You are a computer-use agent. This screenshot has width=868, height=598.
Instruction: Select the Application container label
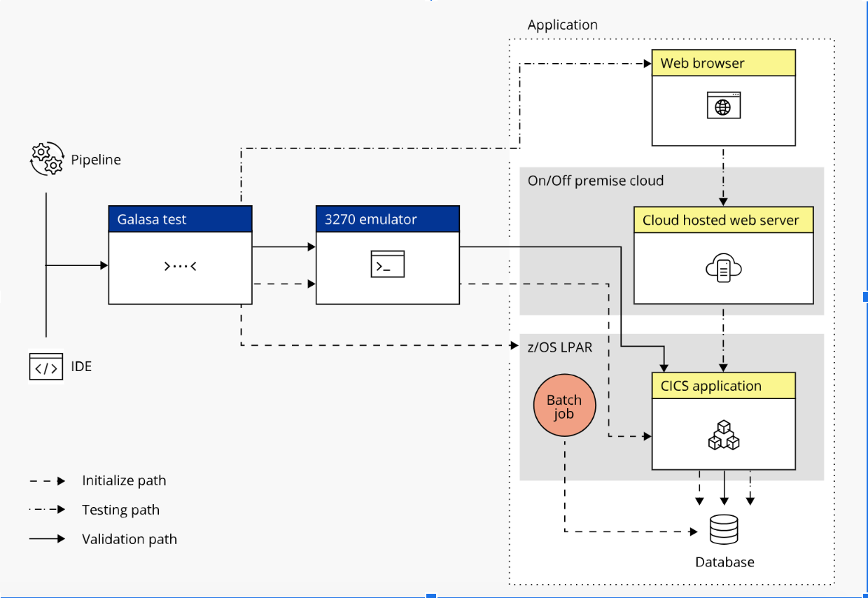[562, 25]
